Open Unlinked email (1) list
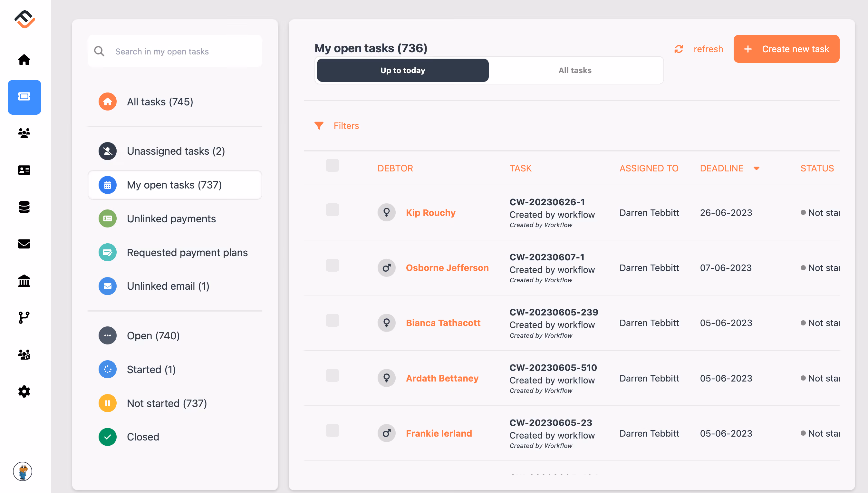This screenshot has height=493, width=868. (x=175, y=286)
